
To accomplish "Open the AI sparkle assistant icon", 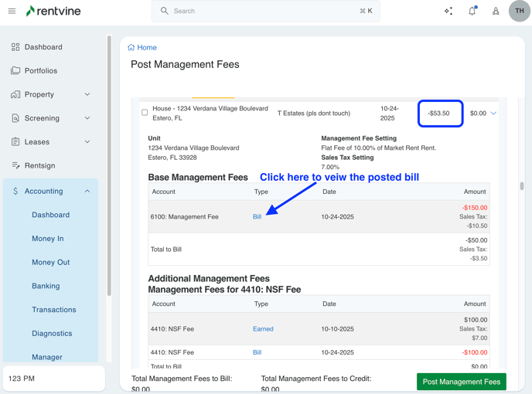I will (x=448, y=11).
